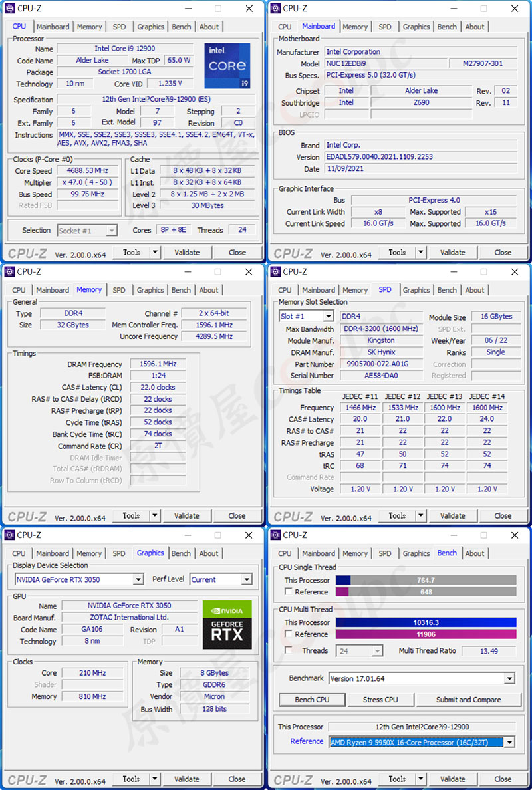Click the Module Manuf. value Kingston

tap(381, 340)
